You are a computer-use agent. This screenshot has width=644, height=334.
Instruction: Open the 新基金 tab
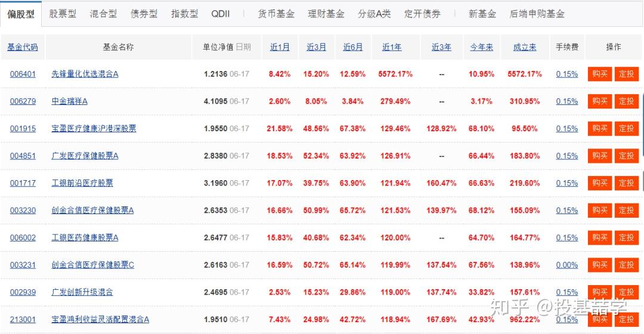482,14
